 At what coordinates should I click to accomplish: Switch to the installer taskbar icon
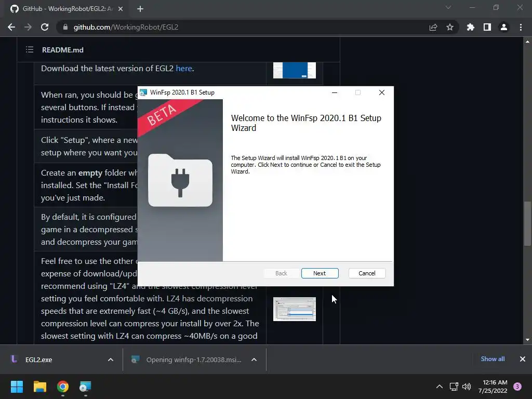pos(85,387)
